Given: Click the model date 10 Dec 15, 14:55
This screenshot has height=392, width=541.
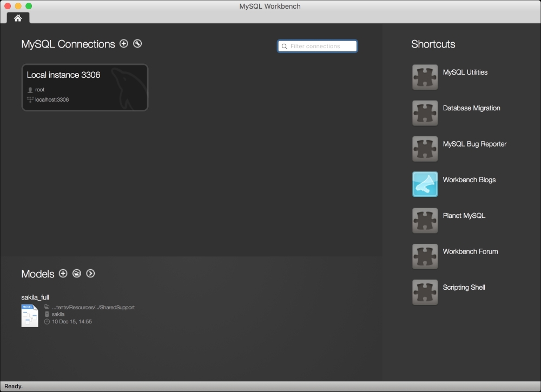Looking at the screenshot, I should (72, 322).
